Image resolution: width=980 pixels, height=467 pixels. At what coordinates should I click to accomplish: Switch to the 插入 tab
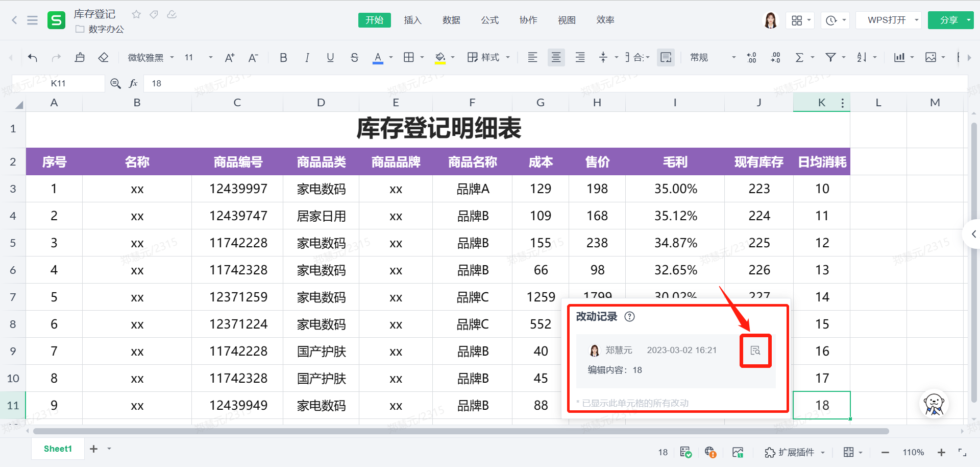point(412,20)
